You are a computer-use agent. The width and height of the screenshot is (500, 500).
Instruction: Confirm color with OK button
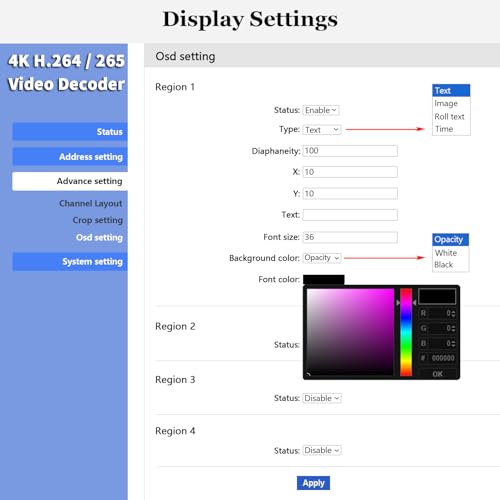click(437, 374)
